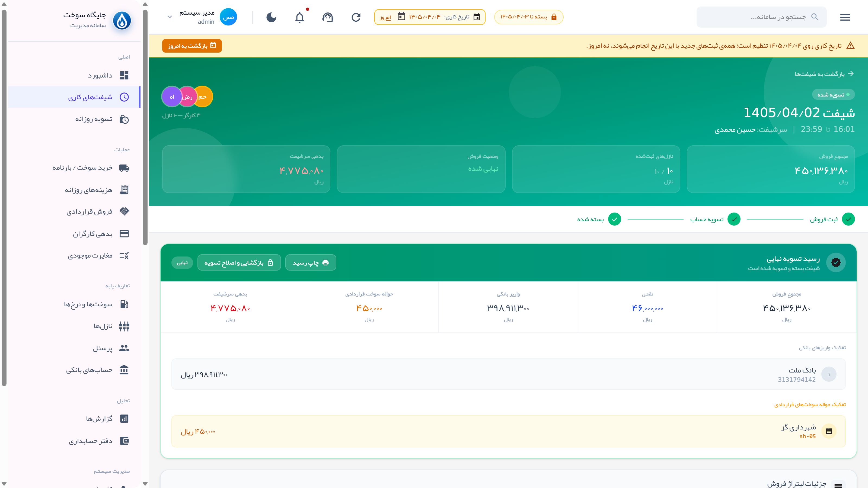The width and height of the screenshot is (868, 488).
Task: Click the دفتر حسابداری wallet icon
Action: pos(124,441)
